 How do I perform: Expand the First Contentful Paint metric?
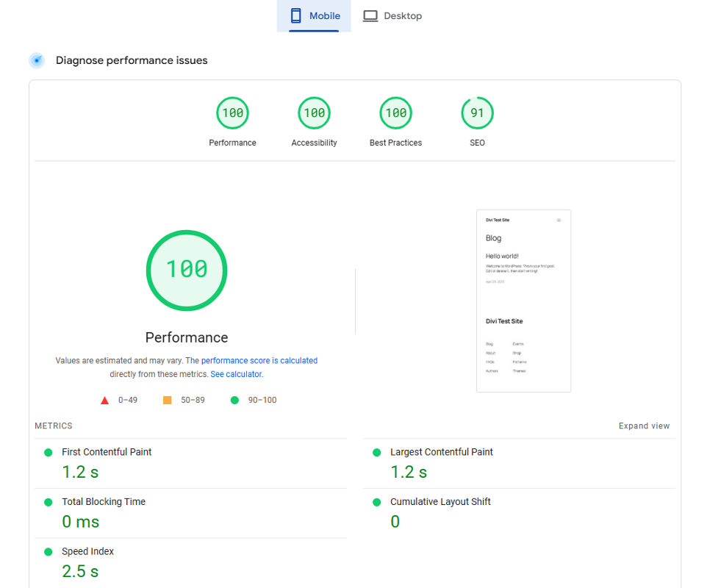(107, 452)
